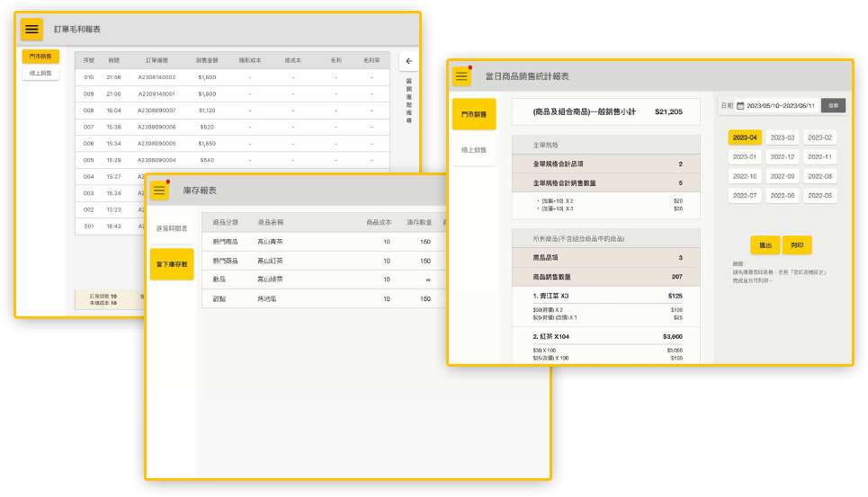868x497 pixels.
Task: Click the gray 查詢 search button
Action: tap(833, 105)
